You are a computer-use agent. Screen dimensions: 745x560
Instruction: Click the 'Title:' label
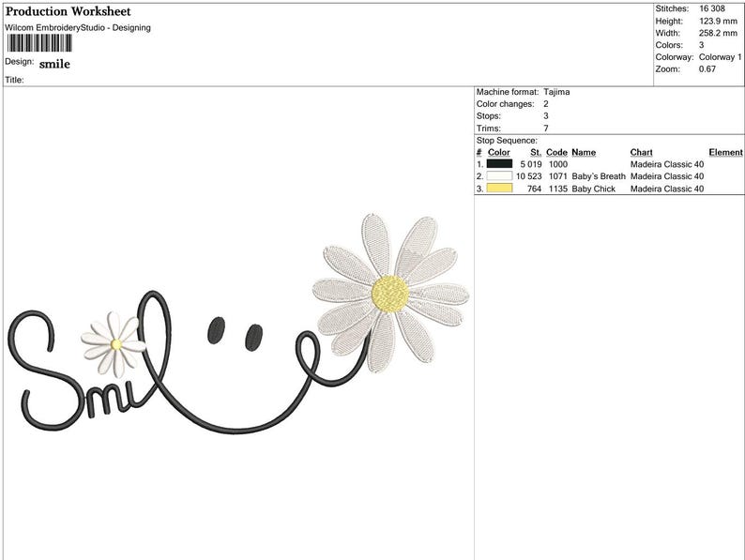(14, 80)
